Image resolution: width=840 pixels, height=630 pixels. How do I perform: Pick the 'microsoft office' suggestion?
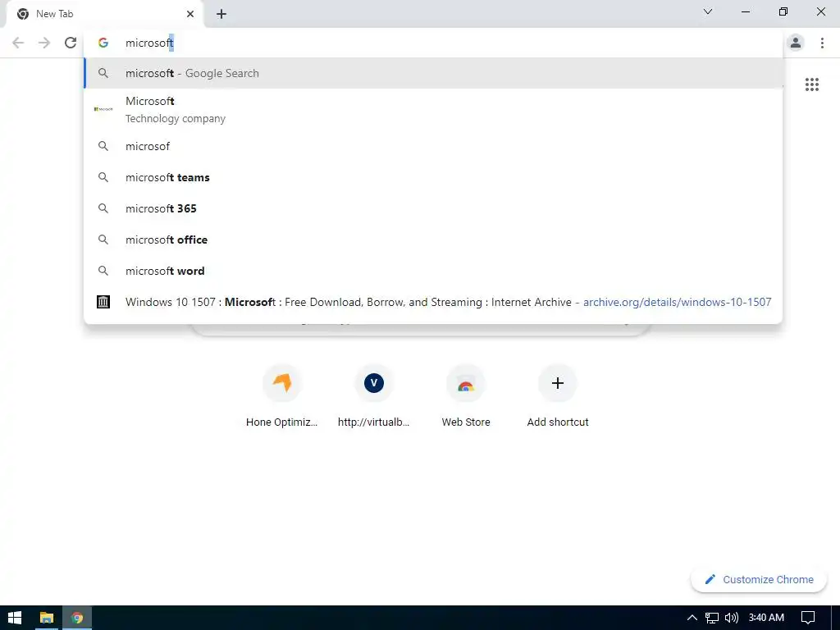(x=433, y=240)
